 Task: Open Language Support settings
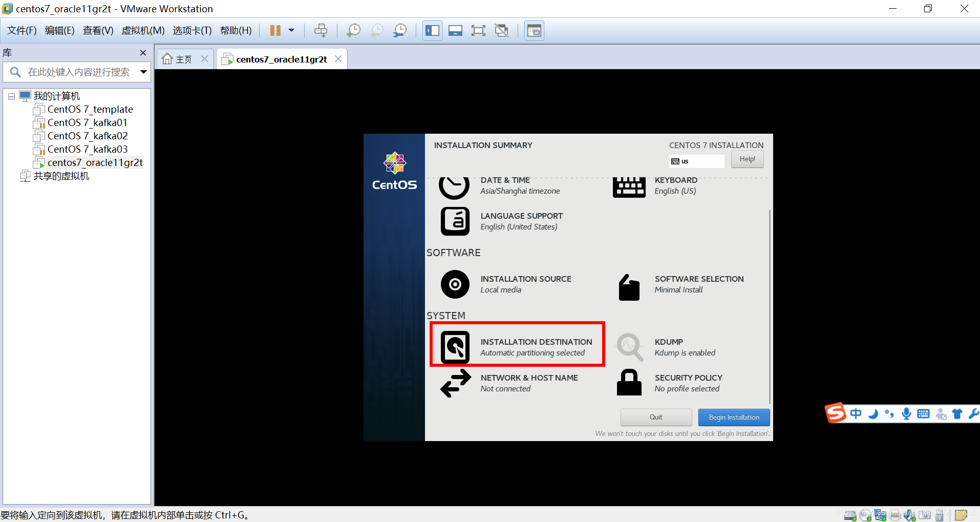point(502,221)
